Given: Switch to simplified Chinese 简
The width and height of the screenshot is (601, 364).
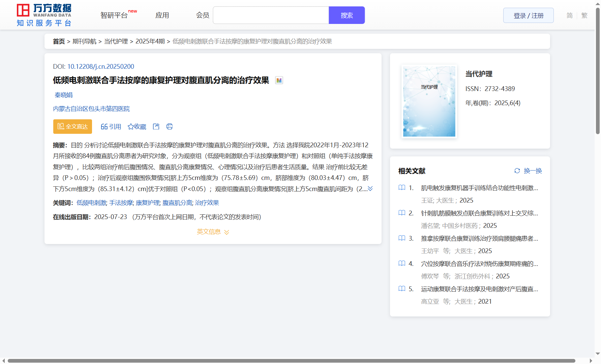Looking at the screenshot, I should (569, 16).
